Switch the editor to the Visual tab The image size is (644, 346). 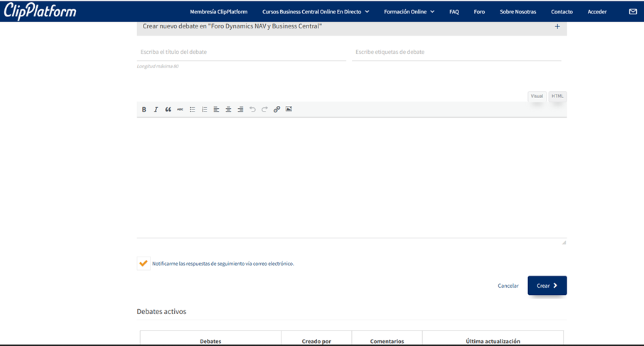point(537,96)
